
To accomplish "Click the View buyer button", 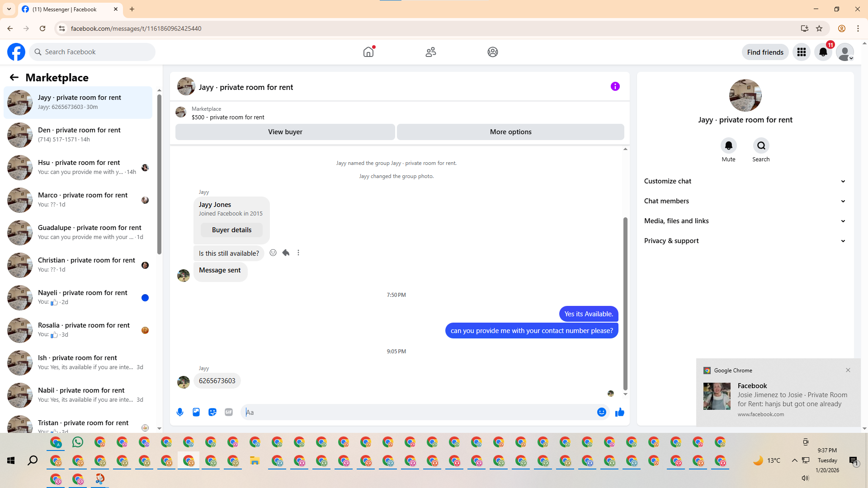I will tap(285, 132).
